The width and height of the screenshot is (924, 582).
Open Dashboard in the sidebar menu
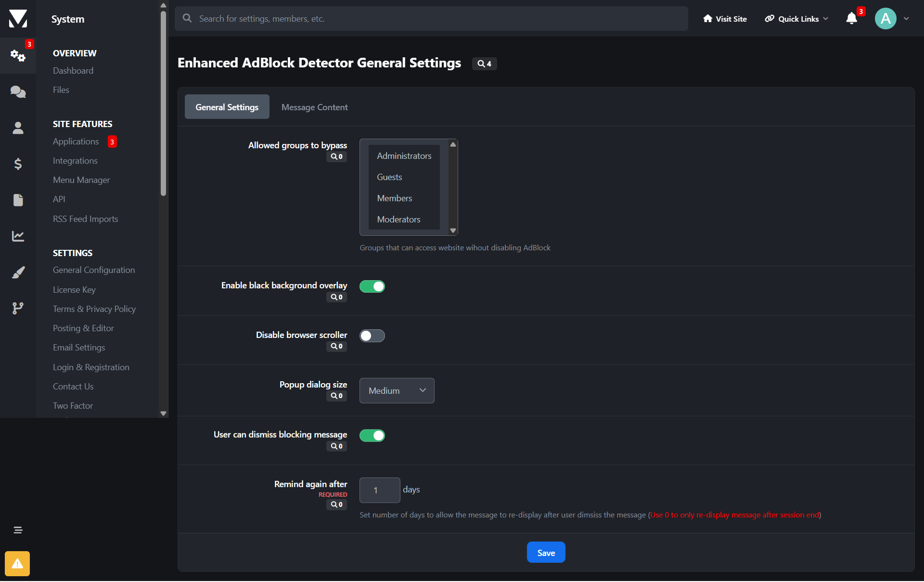click(73, 71)
